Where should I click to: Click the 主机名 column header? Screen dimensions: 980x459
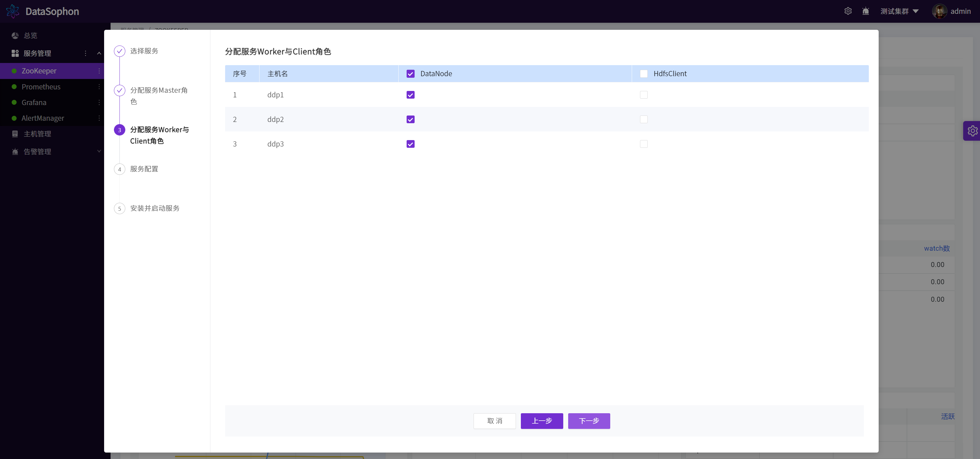[x=278, y=74]
